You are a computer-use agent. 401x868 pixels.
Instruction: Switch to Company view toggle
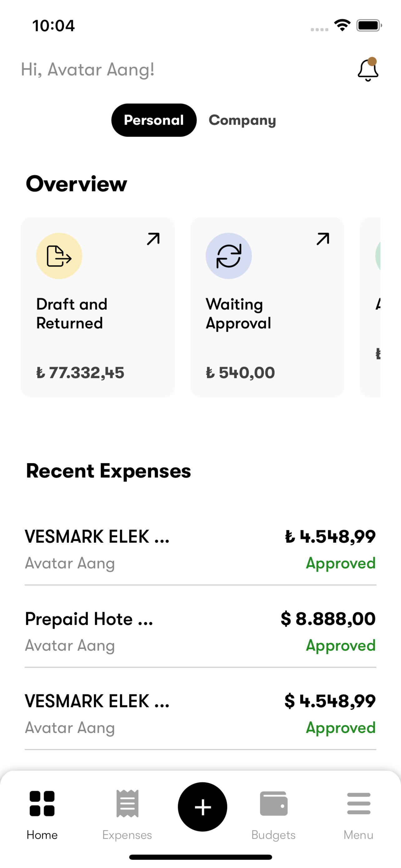(x=242, y=120)
